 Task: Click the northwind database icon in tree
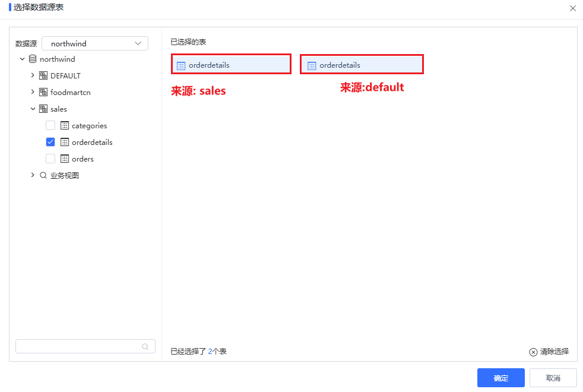[x=33, y=59]
